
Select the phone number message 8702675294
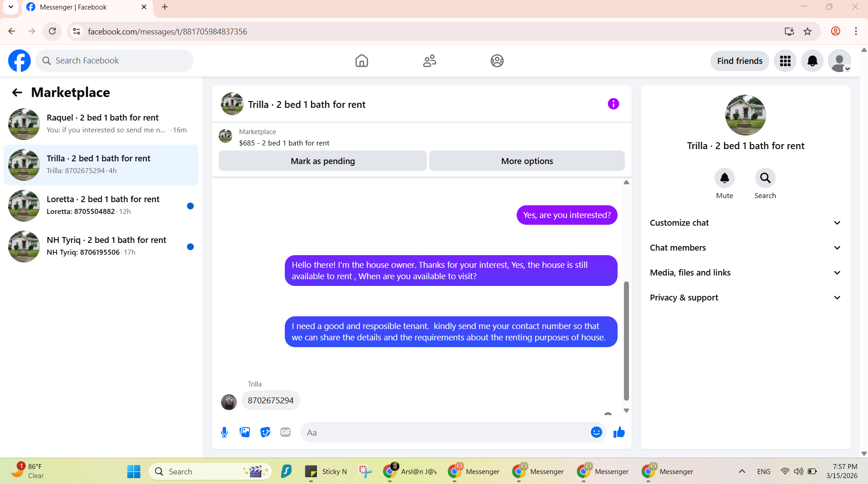click(271, 401)
